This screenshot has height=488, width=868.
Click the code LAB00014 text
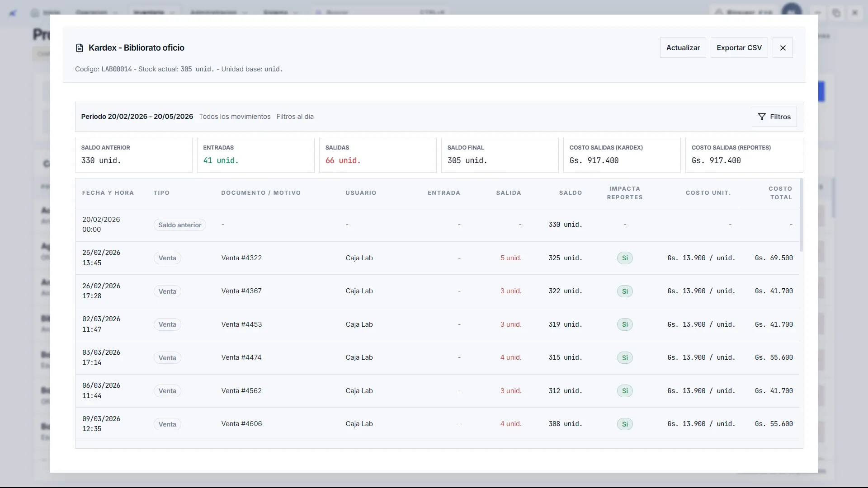click(117, 69)
